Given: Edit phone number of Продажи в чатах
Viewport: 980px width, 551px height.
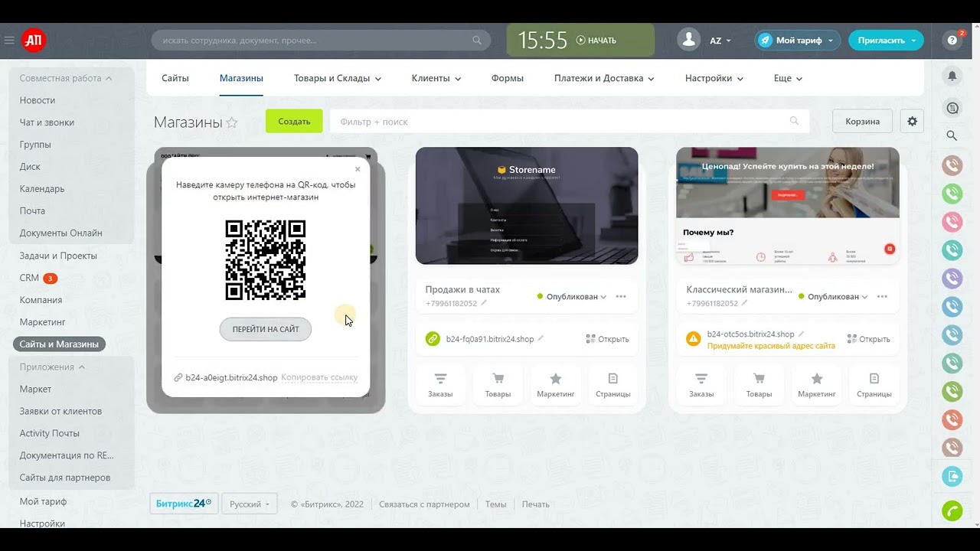Looking at the screenshot, I should point(484,303).
